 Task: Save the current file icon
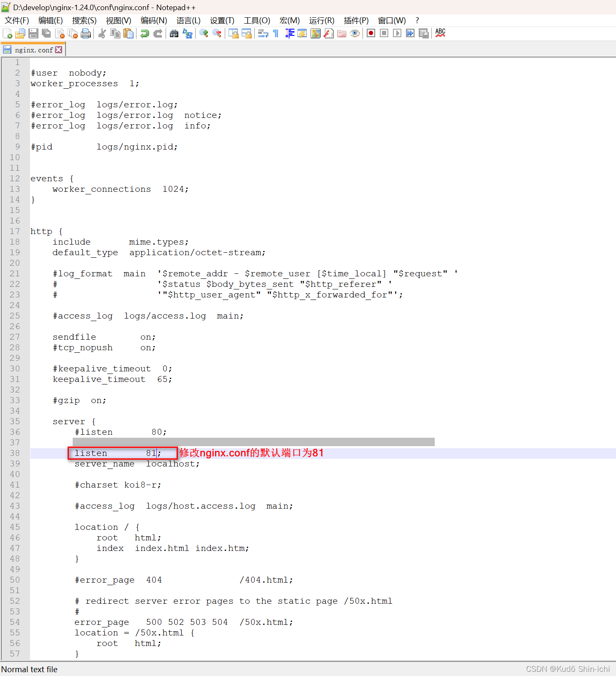[33, 33]
